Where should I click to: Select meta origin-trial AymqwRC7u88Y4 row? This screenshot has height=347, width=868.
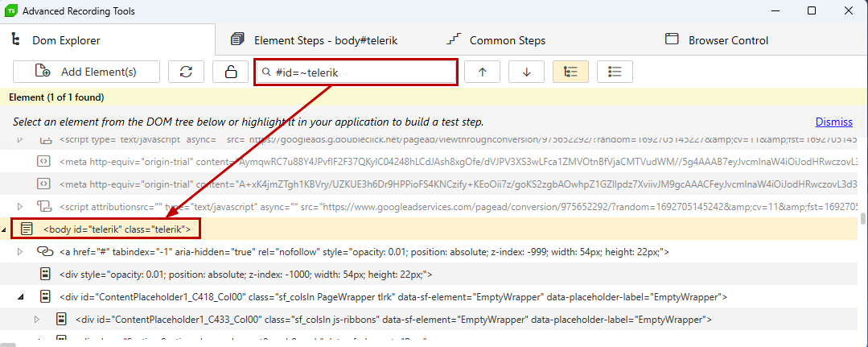(x=430, y=161)
